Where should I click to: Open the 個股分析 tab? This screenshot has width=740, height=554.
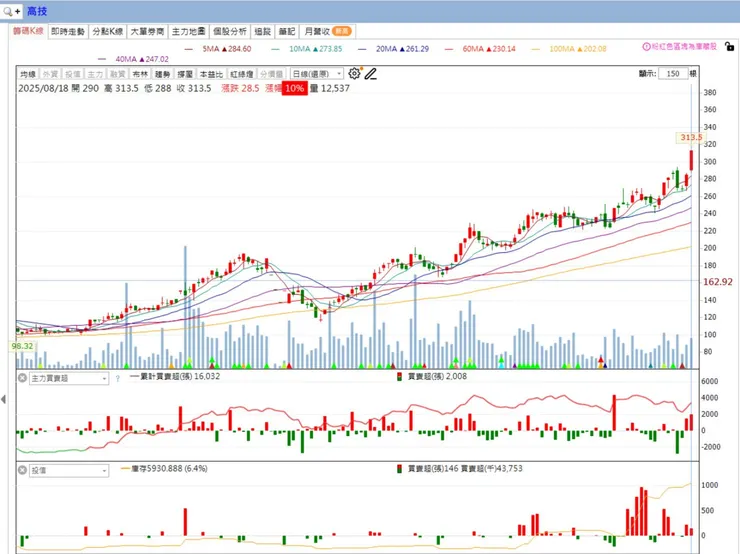[230, 31]
